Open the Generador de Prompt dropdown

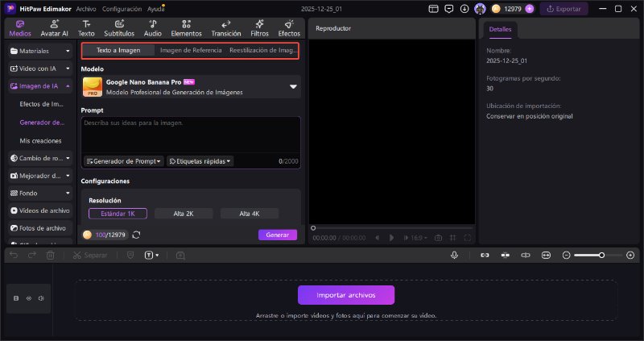(123, 161)
